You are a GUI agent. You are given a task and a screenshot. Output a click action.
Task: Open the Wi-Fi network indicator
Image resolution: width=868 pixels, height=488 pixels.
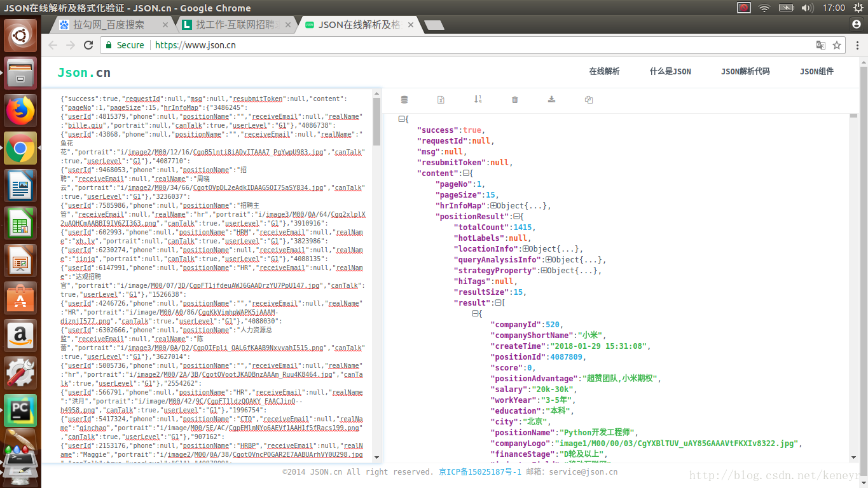point(764,8)
